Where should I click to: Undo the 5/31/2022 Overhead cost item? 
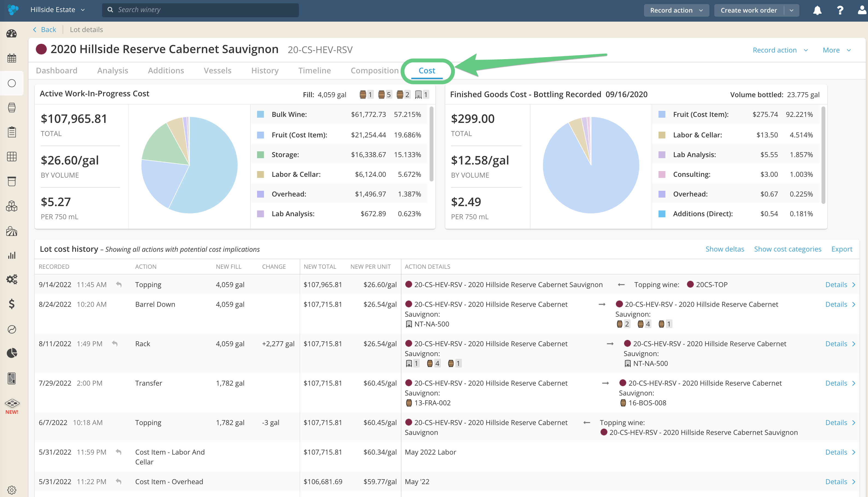[x=118, y=482]
